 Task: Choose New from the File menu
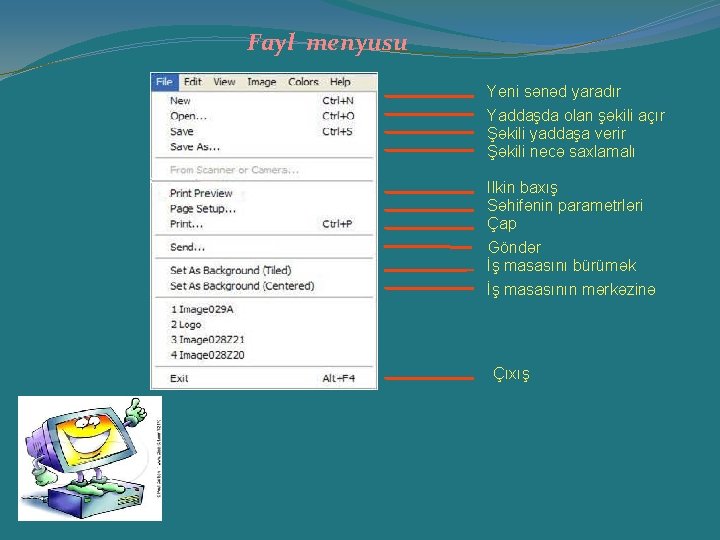pos(264,101)
